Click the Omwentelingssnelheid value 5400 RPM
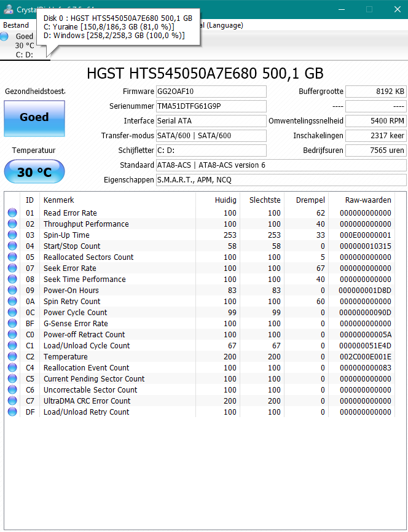408x532 pixels. point(376,121)
